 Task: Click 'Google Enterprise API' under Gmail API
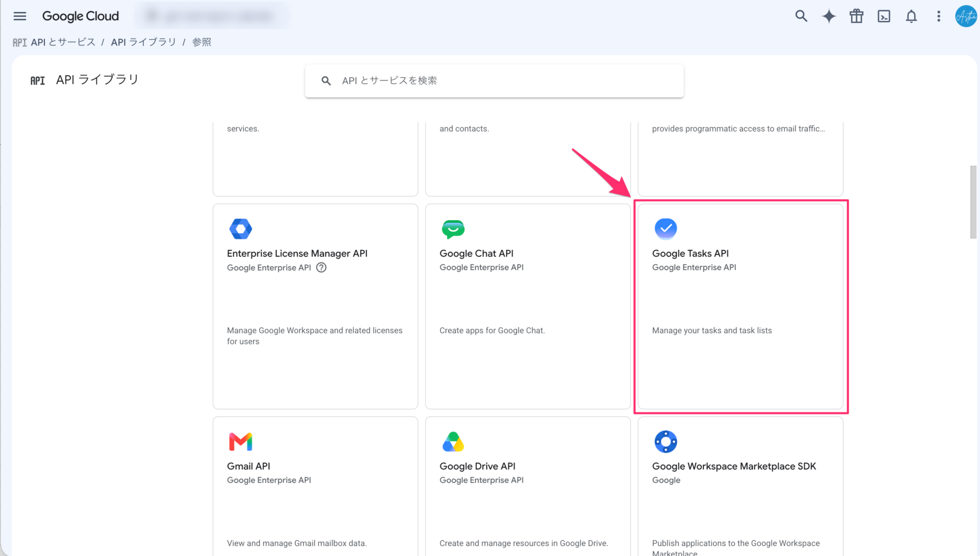[269, 480]
